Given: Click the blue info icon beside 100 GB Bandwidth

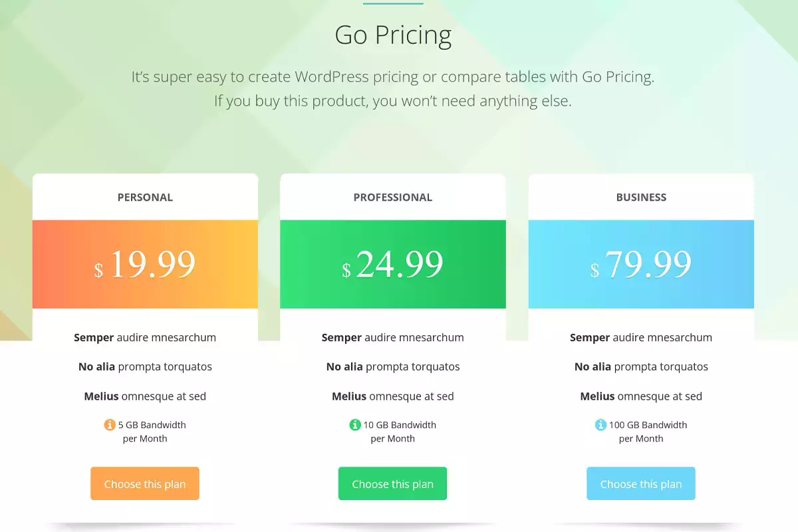Looking at the screenshot, I should pos(600,425).
